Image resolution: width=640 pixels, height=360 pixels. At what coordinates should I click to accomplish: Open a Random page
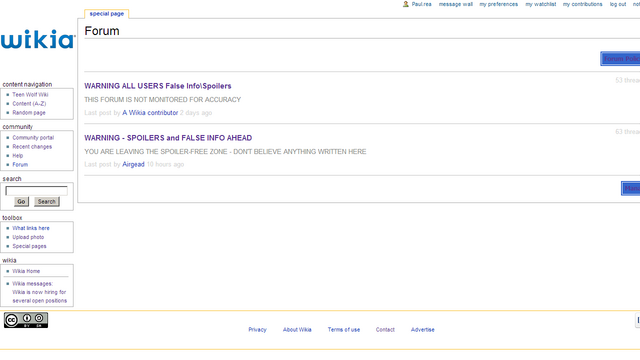29,112
